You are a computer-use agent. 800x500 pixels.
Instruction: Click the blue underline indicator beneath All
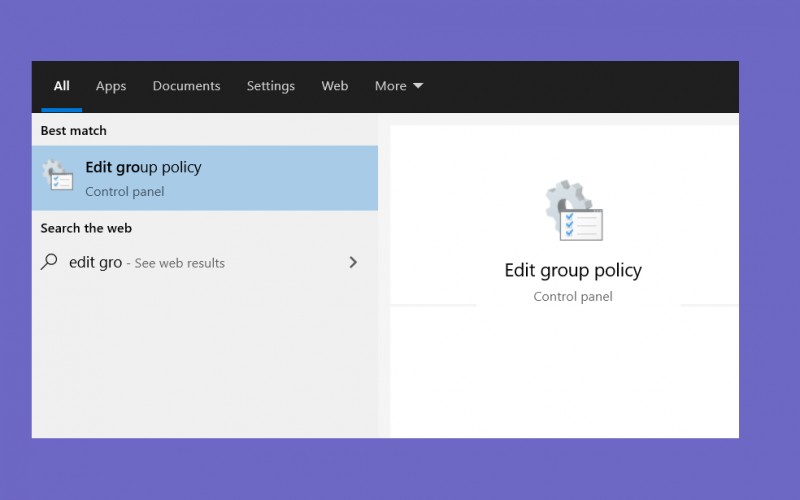pyautogui.click(x=62, y=110)
